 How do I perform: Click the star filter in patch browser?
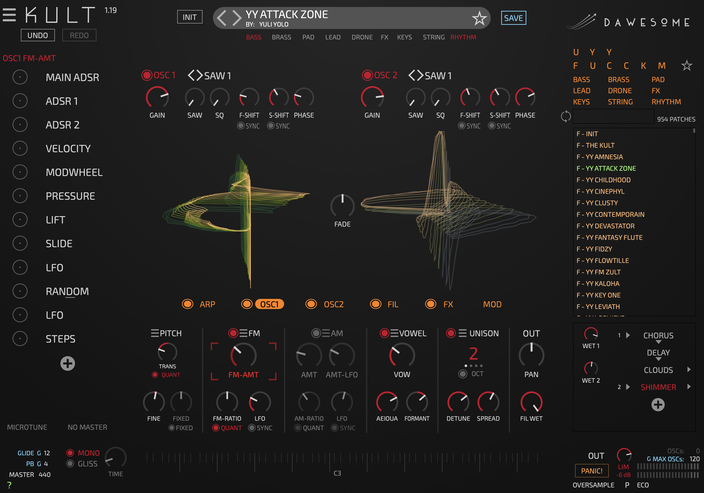point(686,66)
